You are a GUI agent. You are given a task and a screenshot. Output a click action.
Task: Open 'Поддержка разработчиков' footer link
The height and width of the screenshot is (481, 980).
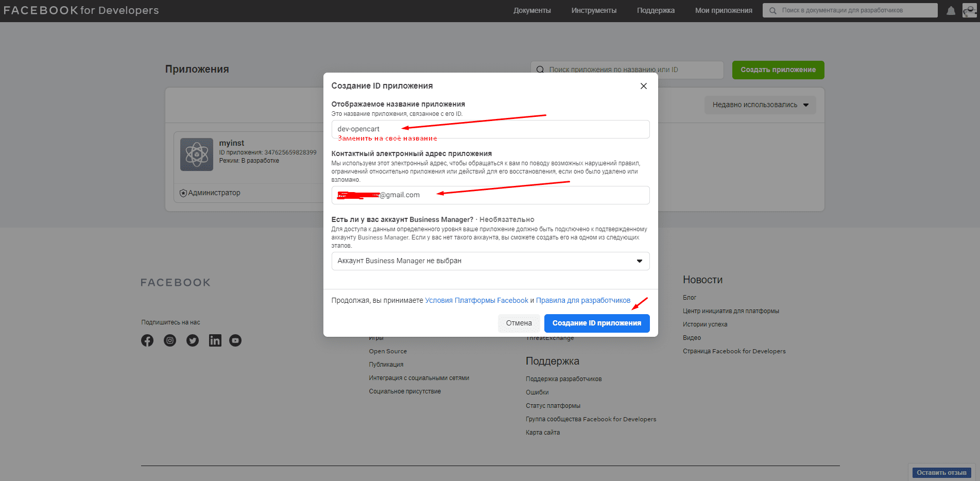563,379
